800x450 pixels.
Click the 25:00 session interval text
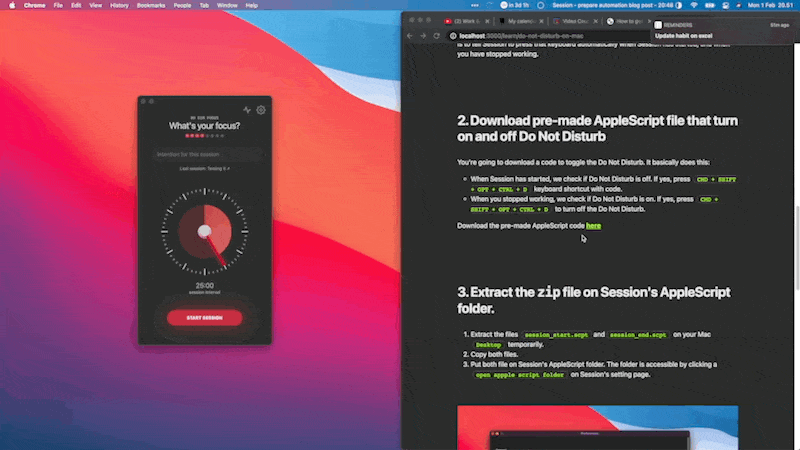point(205,286)
